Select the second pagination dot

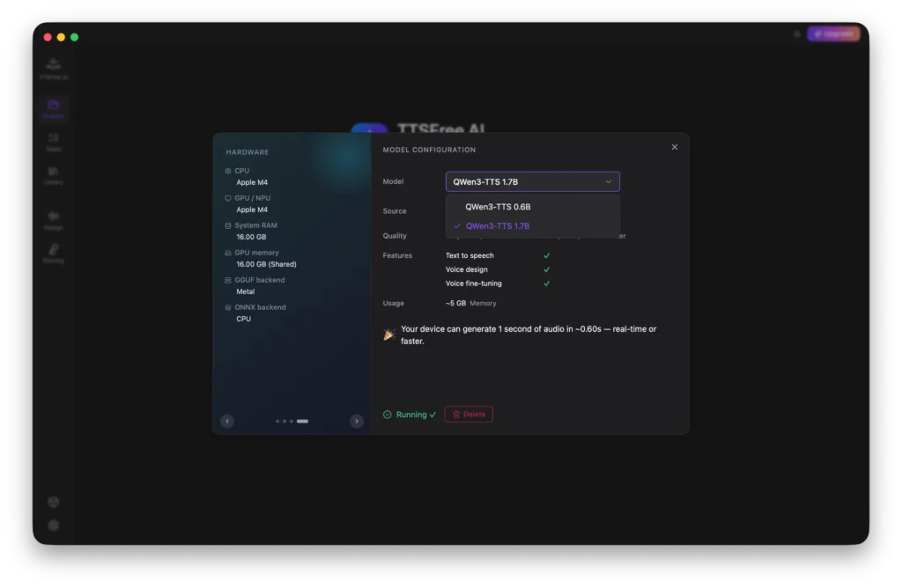[x=285, y=422]
